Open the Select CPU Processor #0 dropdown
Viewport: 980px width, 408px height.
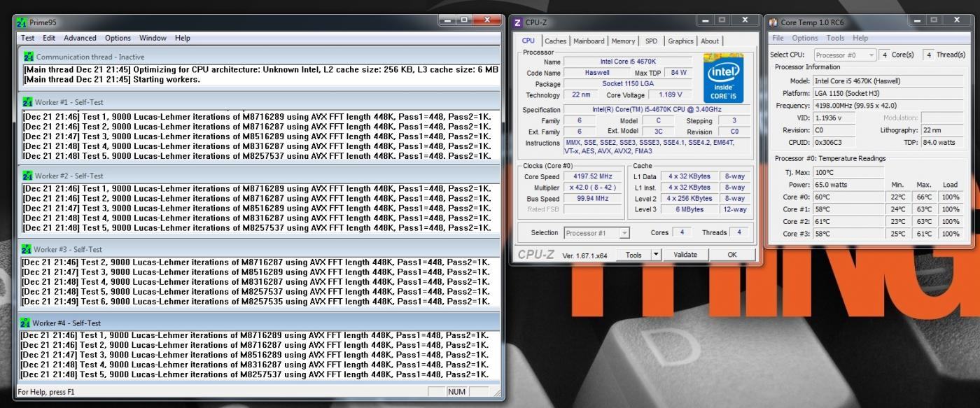[x=845, y=55]
